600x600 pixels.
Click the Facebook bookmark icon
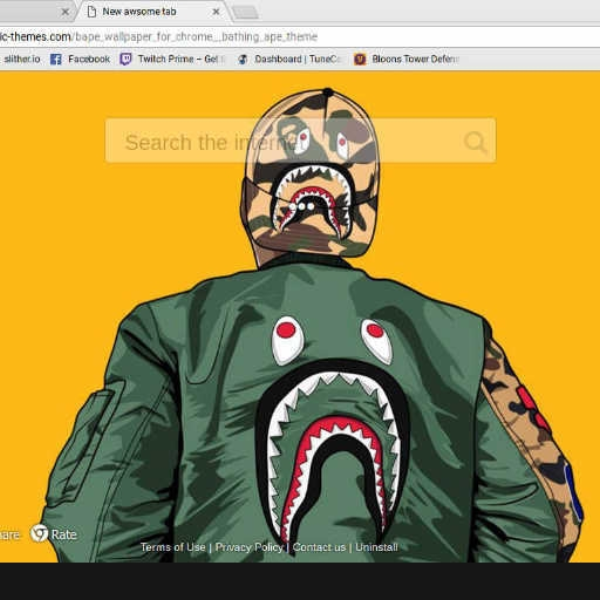click(56, 59)
